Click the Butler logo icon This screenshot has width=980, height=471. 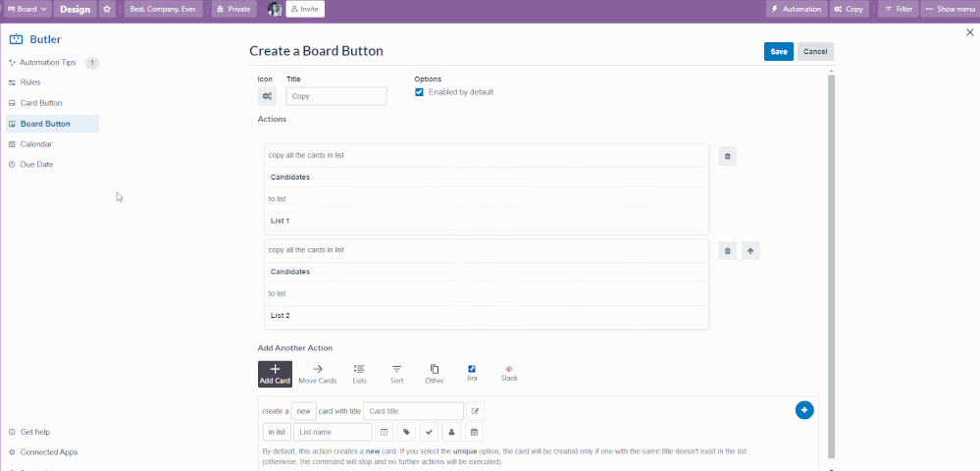(x=16, y=39)
